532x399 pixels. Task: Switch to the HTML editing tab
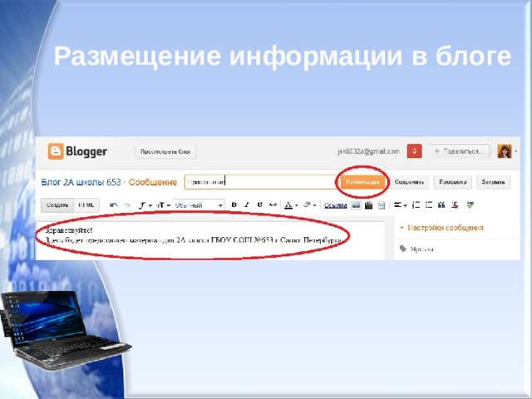coord(86,205)
